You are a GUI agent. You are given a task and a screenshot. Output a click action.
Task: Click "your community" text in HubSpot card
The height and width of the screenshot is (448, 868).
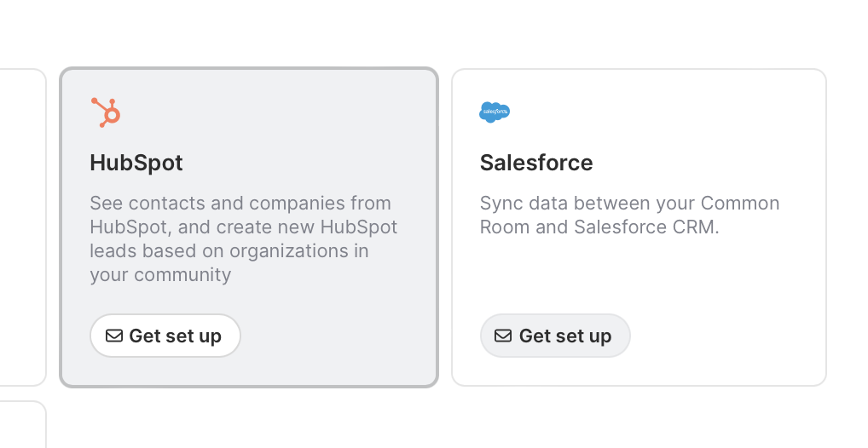coord(160,275)
